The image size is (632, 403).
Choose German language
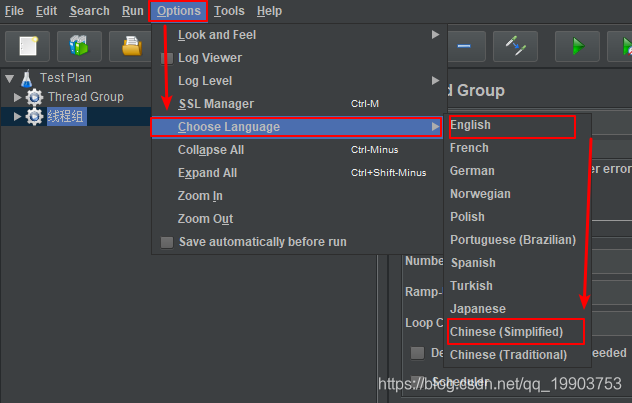518,171
